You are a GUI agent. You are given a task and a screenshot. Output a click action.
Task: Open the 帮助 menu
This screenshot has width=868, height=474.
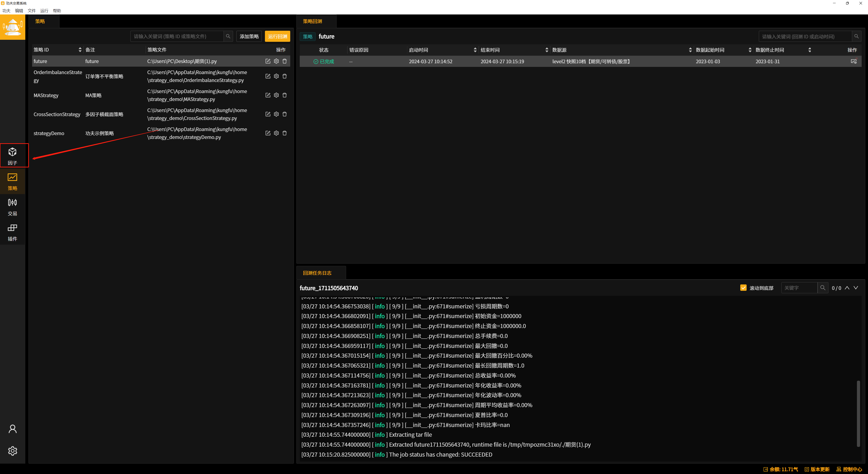pos(57,11)
